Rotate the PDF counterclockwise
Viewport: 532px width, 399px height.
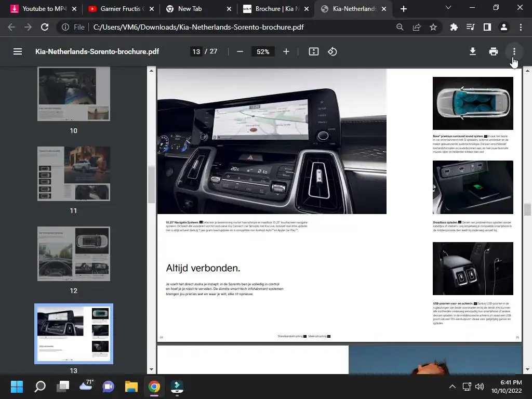point(332,51)
